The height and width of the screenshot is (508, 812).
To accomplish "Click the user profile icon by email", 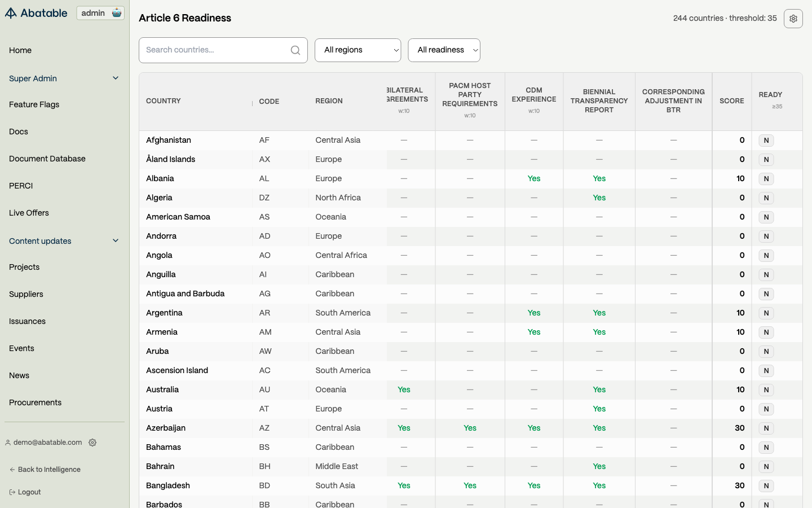I will [8, 443].
